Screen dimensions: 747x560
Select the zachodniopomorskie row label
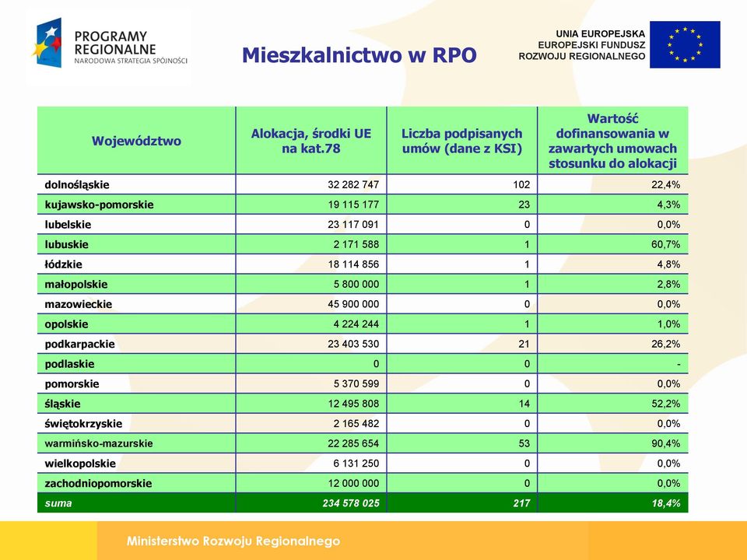(98, 484)
